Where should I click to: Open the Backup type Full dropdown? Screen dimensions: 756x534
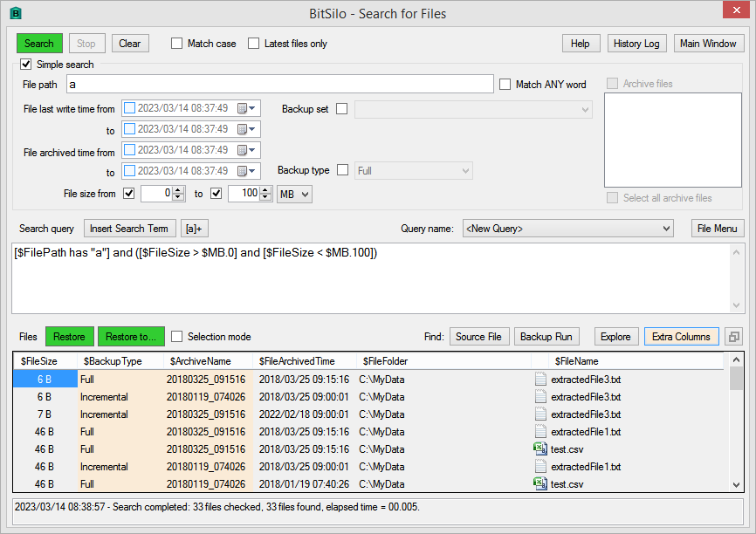point(414,171)
